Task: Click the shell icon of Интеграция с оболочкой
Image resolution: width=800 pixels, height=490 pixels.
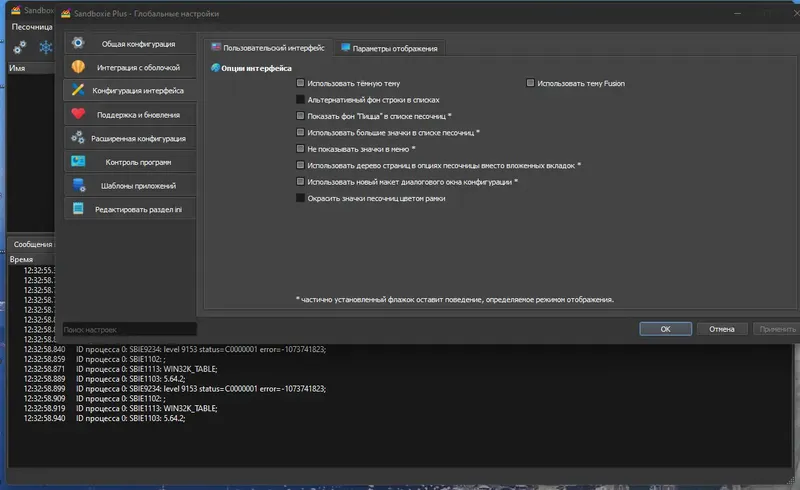Action: [x=78, y=67]
